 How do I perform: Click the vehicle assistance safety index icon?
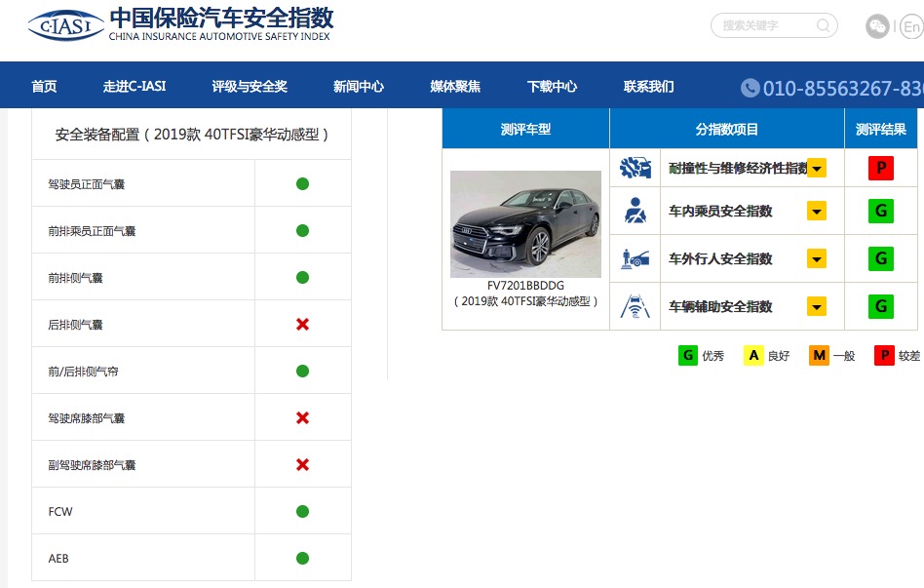tap(635, 306)
